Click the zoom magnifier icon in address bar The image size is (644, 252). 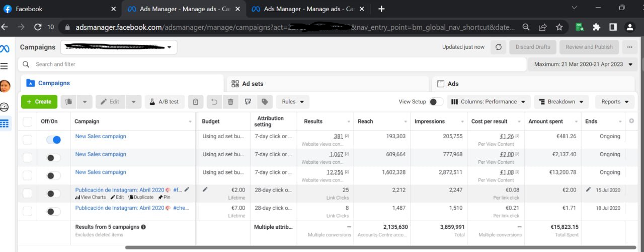526,27
